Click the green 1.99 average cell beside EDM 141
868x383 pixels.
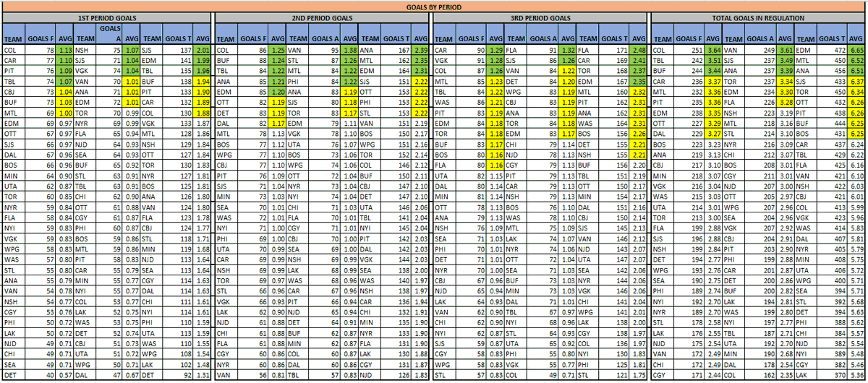click(x=203, y=60)
